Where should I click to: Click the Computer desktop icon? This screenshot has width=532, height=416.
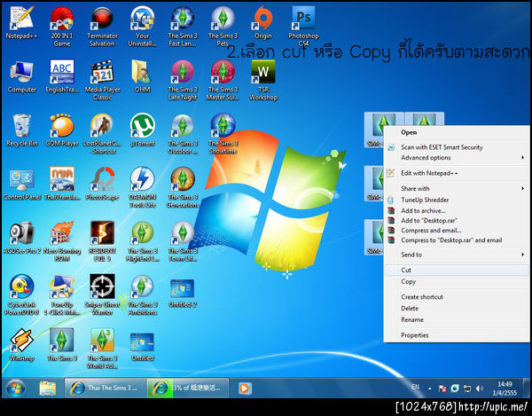click(x=21, y=76)
